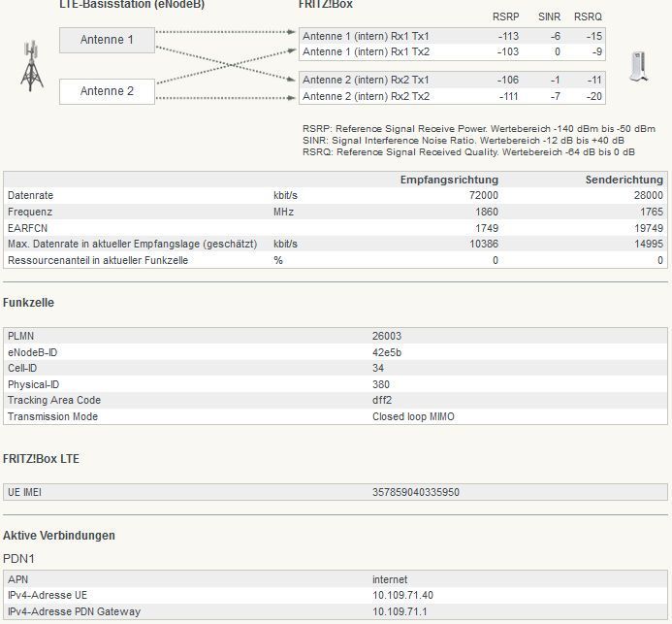The image size is (672, 624).
Task: Click the Aktive Verbindungen section heading
Action: click(x=59, y=536)
